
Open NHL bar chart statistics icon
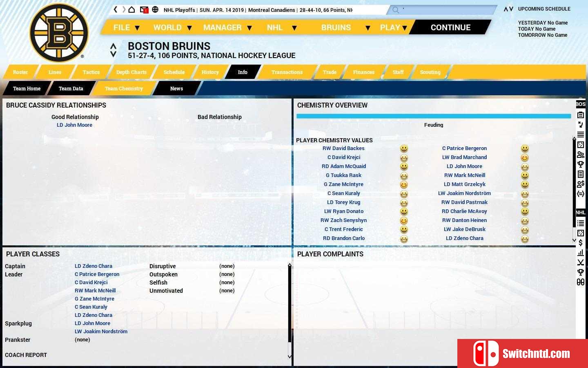[x=581, y=252]
